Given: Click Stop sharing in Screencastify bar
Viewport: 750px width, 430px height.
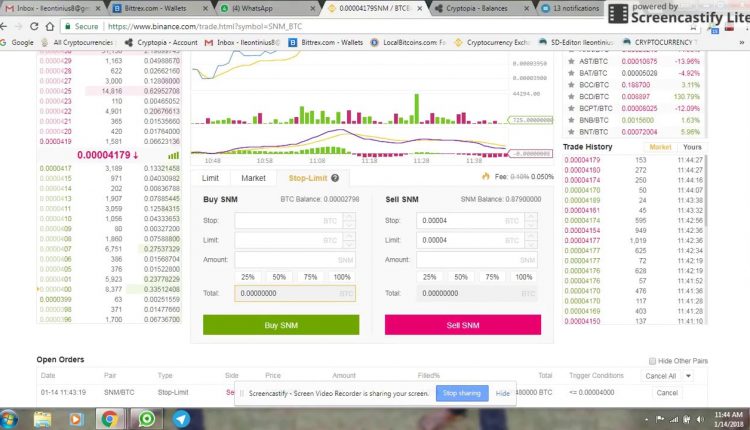Looking at the screenshot, I should (462, 393).
